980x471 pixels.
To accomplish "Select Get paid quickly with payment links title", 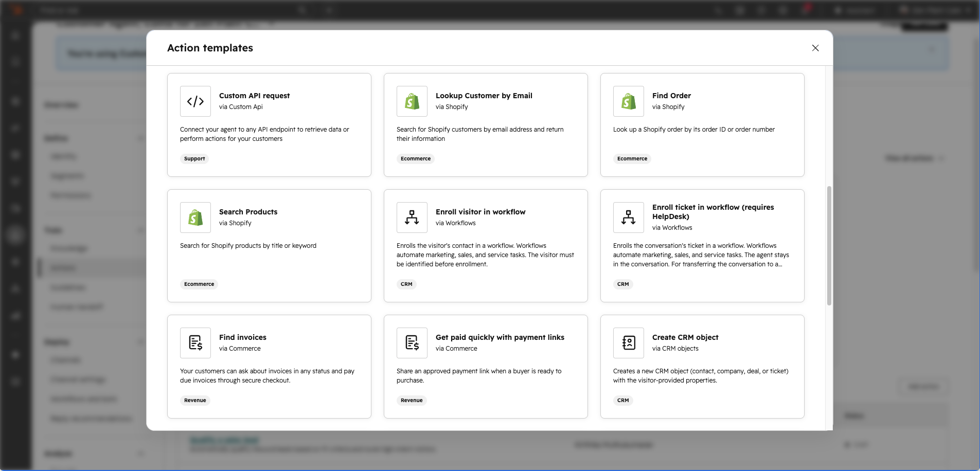I will (500, 337).
